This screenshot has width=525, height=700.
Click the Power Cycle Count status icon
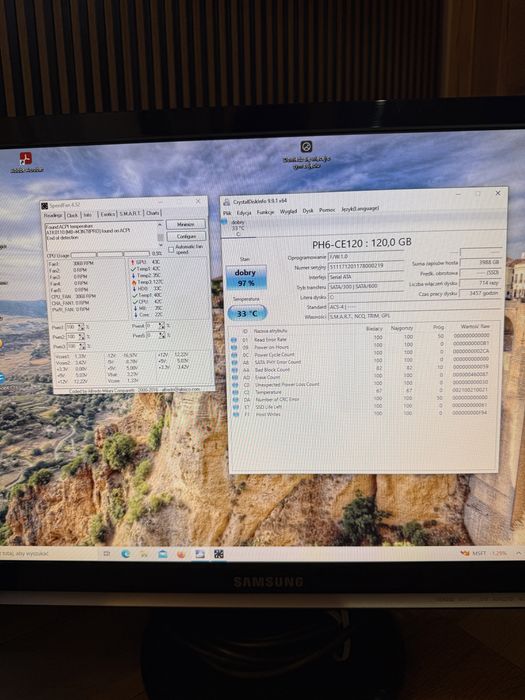tap(233, 355)
